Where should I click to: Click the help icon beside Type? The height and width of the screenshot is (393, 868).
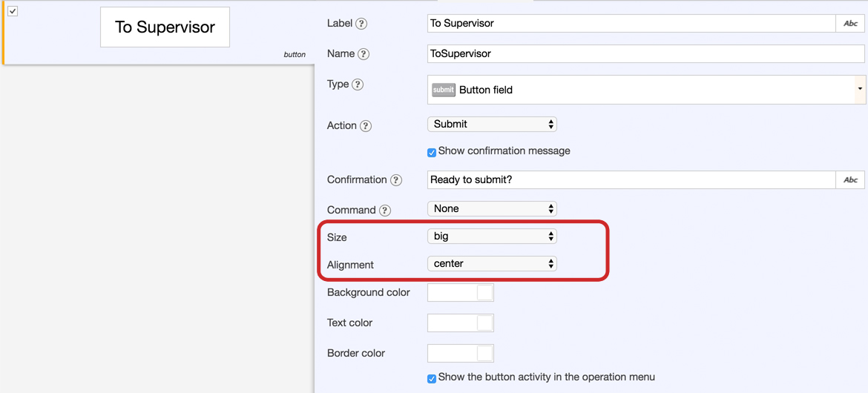[358, 85]
